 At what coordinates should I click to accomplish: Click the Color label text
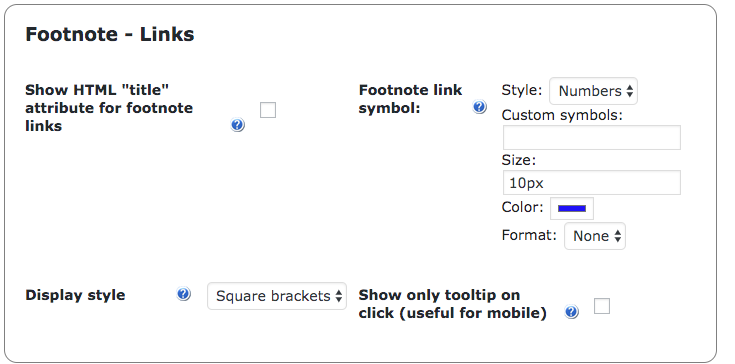point(522,207)
